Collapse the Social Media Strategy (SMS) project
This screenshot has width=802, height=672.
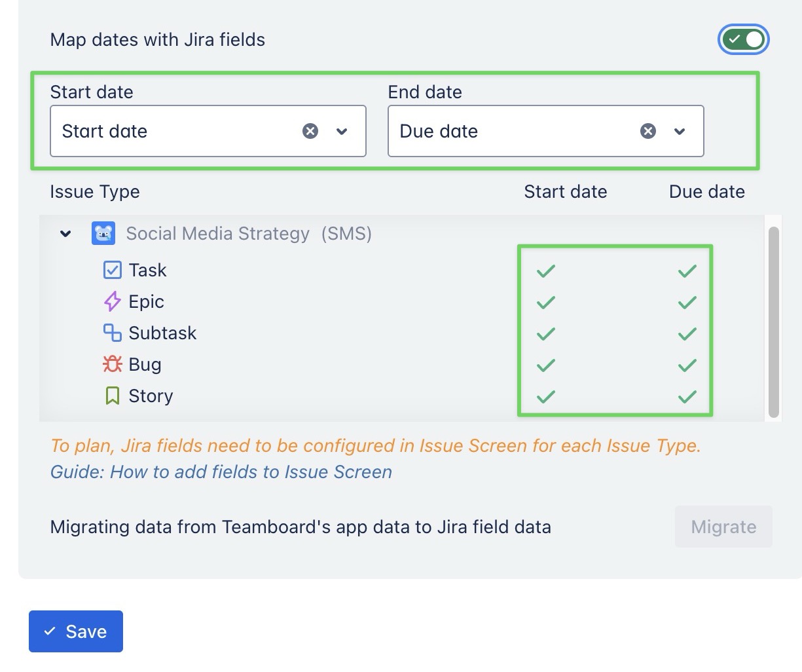click(x=65, y=233)
